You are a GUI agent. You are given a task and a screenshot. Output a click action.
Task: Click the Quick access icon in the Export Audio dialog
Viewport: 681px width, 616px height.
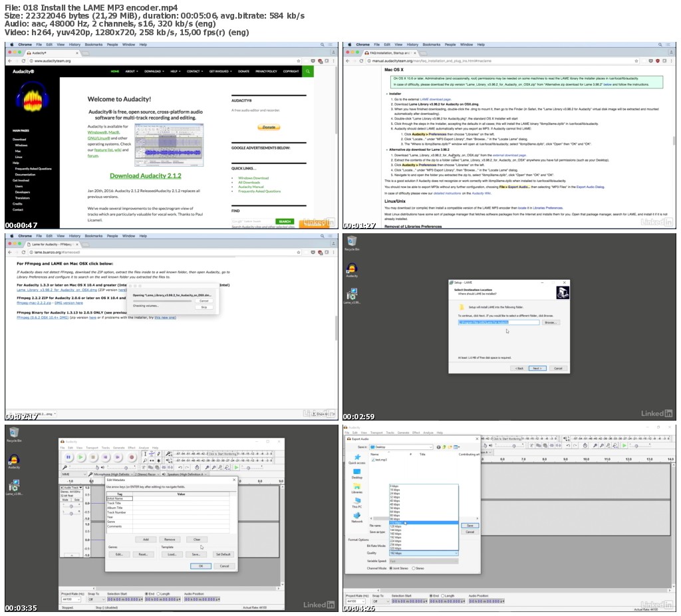[357, 457]
